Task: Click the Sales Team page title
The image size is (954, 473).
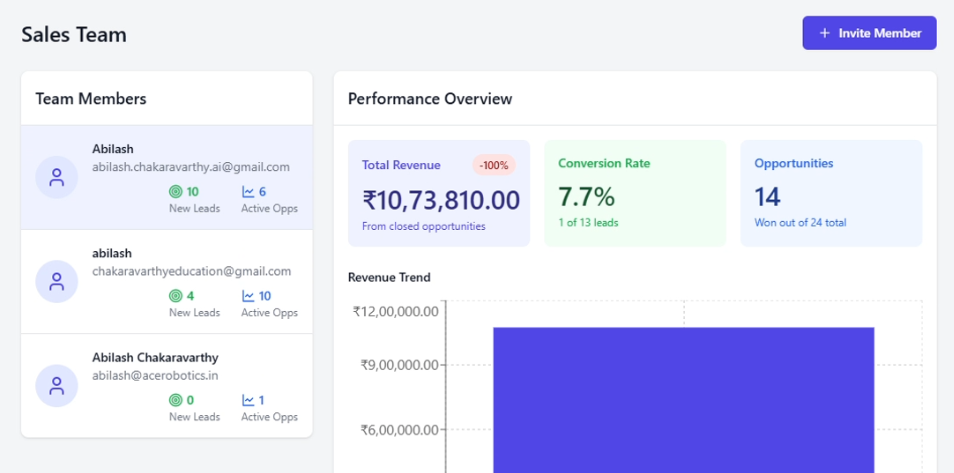Action: pos(74,34)
